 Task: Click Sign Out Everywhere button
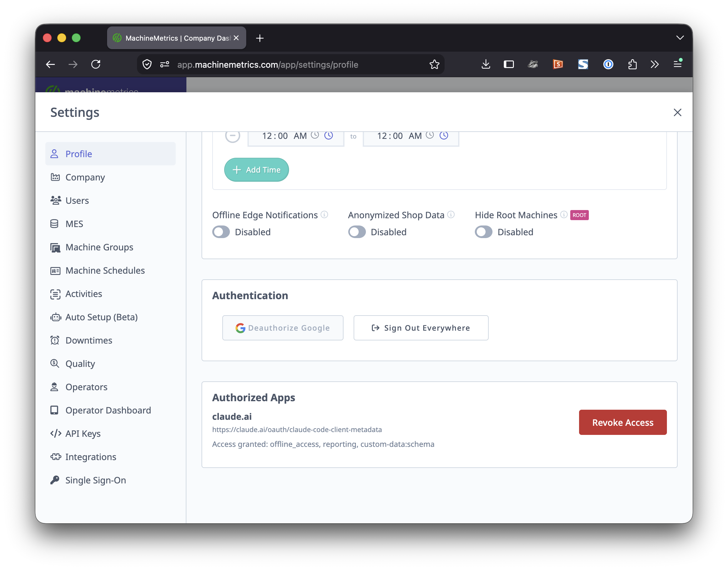click(421, 328)
